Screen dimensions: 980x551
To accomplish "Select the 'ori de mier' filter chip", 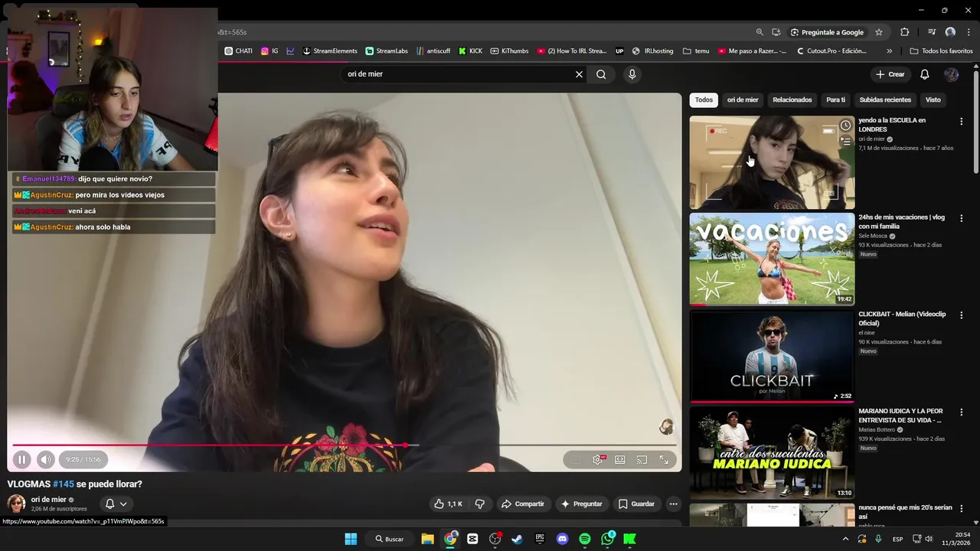I will point(743,100).
